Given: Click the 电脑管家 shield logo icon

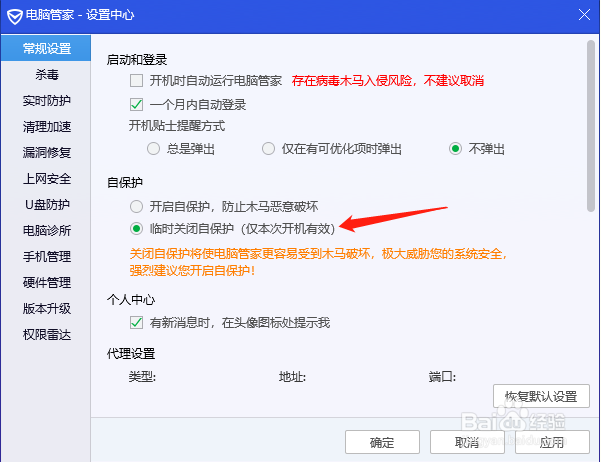Looking at the screenshot, I should pyautogui.click(x=15, y=16).
